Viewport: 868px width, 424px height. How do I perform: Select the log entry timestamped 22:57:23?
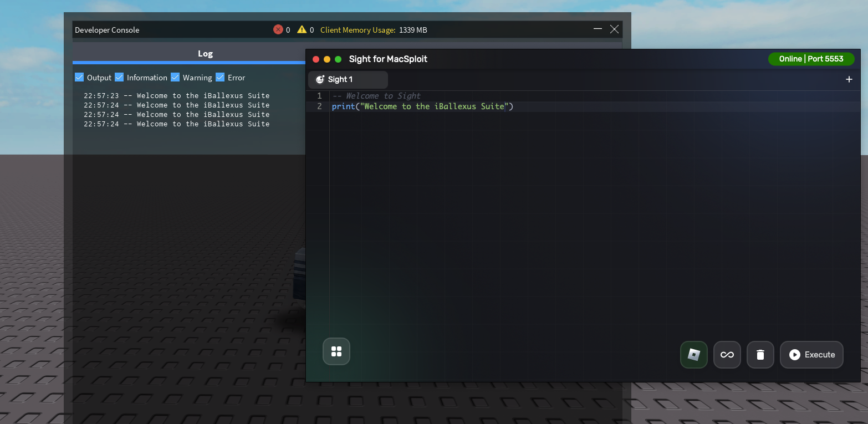point(177,96)
